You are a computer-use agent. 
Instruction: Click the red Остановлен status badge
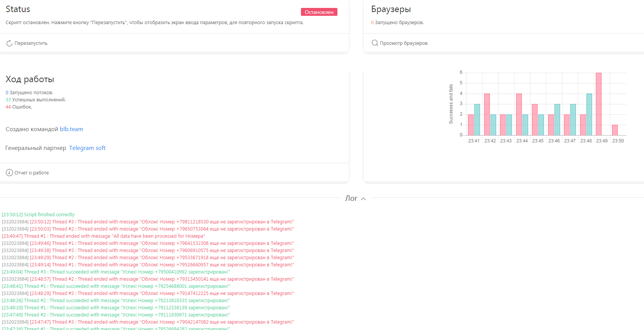pyautogui.click(x=319, y=12)
